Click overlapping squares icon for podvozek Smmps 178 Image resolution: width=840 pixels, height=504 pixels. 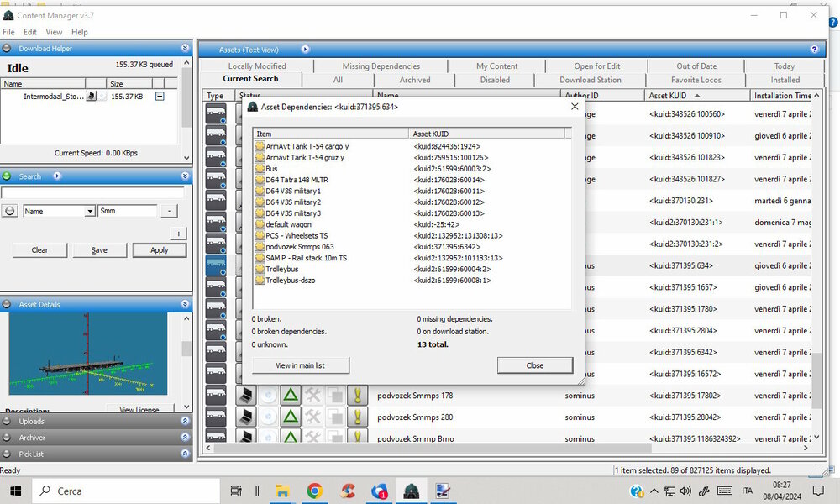pyautogui.click(x=335, y=396)
